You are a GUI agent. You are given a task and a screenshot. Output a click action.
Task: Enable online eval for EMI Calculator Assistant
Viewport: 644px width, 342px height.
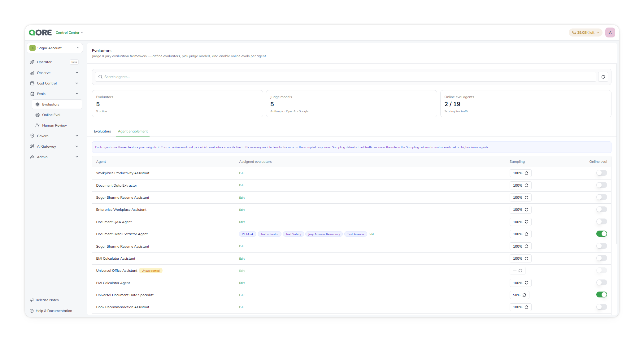(602, 258)
